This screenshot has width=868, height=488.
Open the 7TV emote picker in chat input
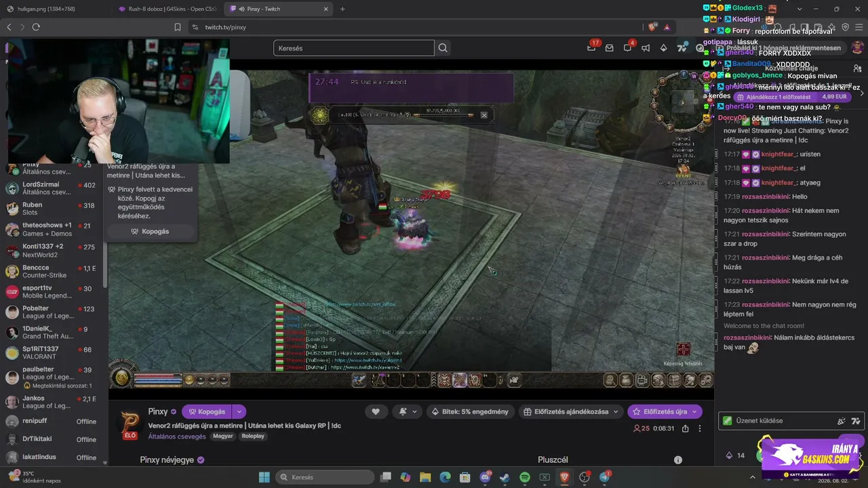pyautogui.click(x=856, y=421)
